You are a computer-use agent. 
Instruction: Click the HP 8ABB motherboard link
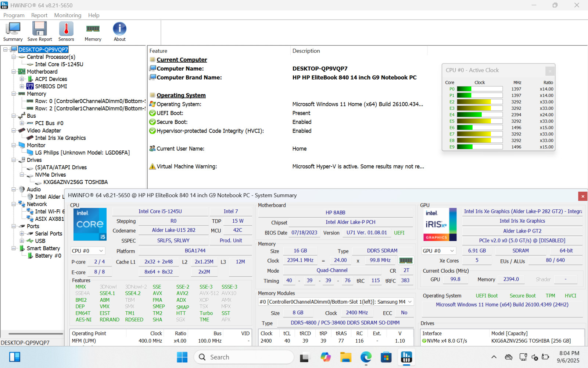(x=336, y=213)
